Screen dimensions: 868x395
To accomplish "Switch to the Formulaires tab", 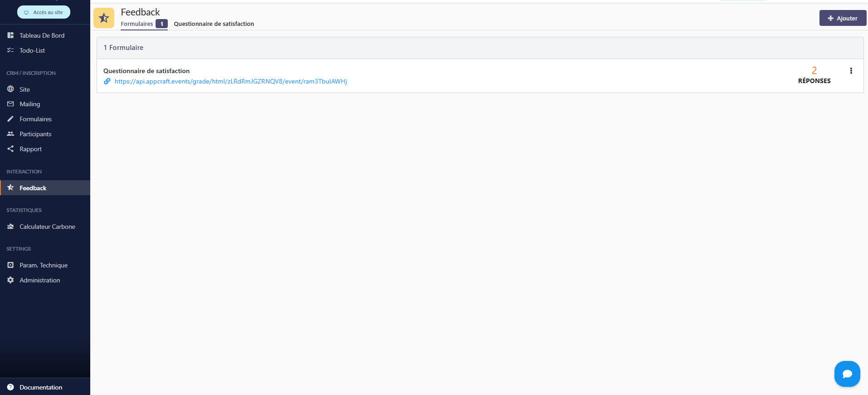I will coord(137,24).
